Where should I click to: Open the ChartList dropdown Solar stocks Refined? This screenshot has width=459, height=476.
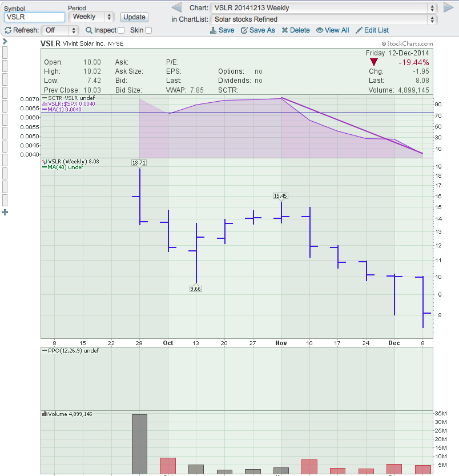point(323,19)
